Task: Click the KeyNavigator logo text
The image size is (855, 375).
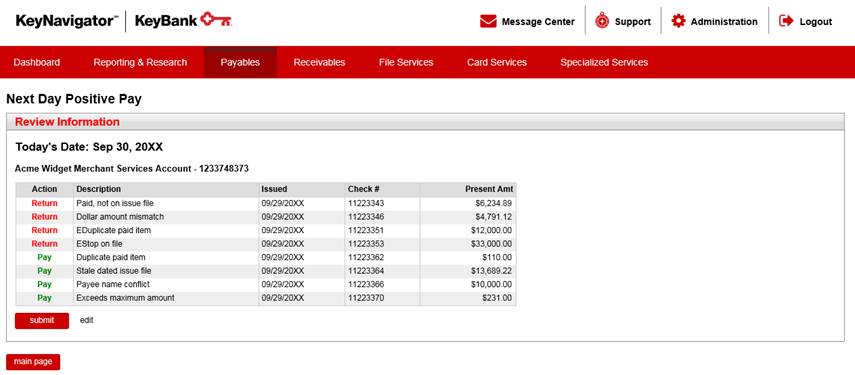Action: [x=67, y=21]
